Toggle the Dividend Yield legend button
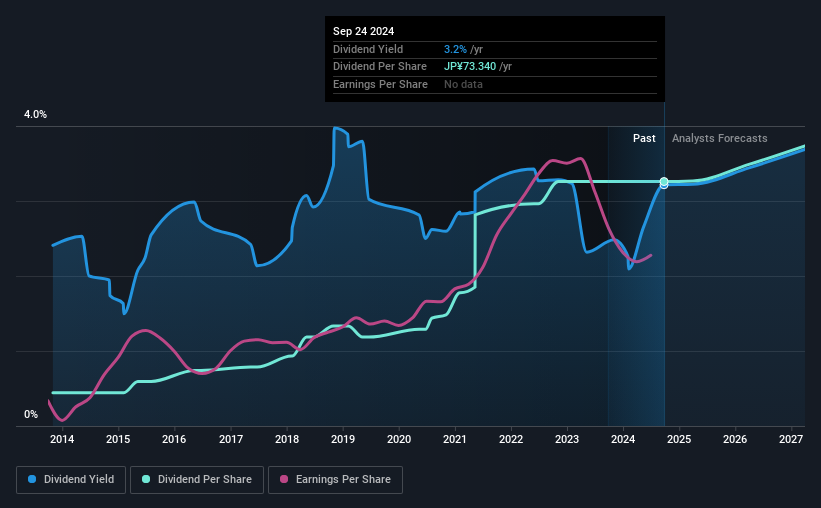This screenshot has height=508, width=821. click(71, 480)
